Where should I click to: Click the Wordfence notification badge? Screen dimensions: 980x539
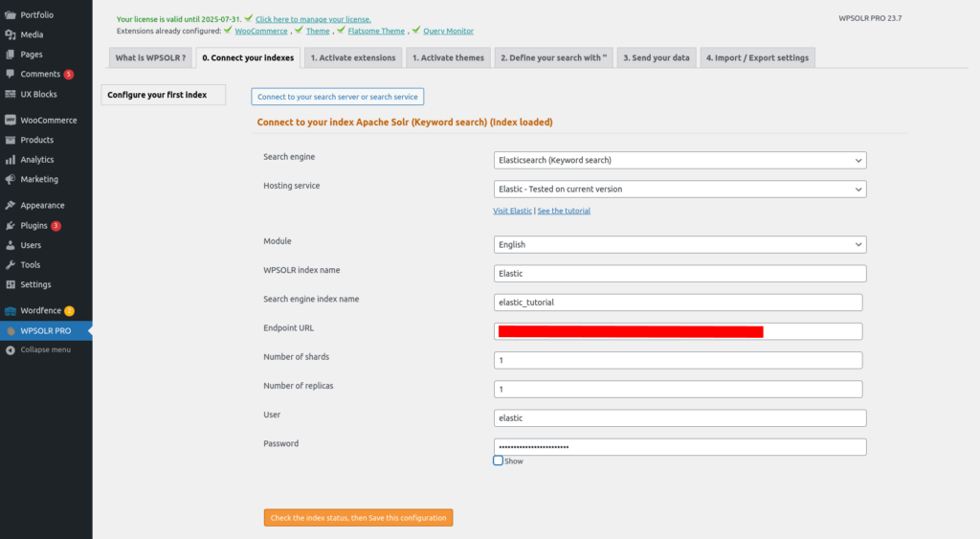[x=69, y=311]
